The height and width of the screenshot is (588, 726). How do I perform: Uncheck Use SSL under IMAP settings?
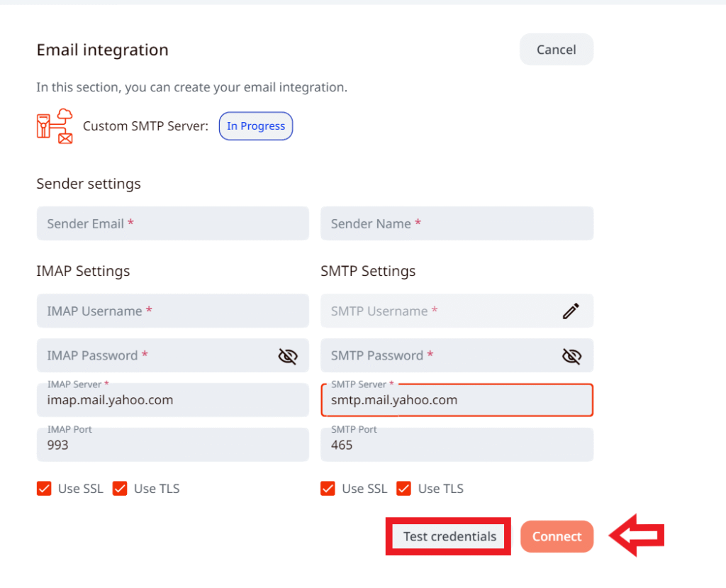[x=44, y=489]
